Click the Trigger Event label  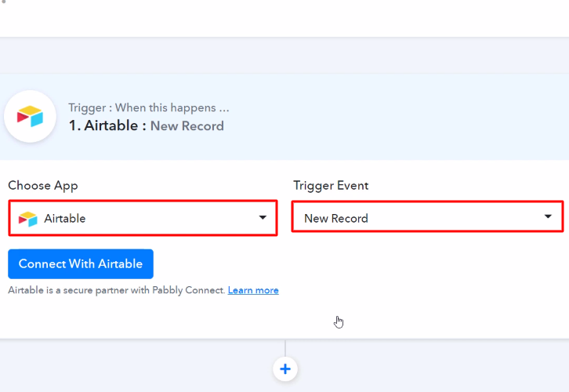coord(331,186)
